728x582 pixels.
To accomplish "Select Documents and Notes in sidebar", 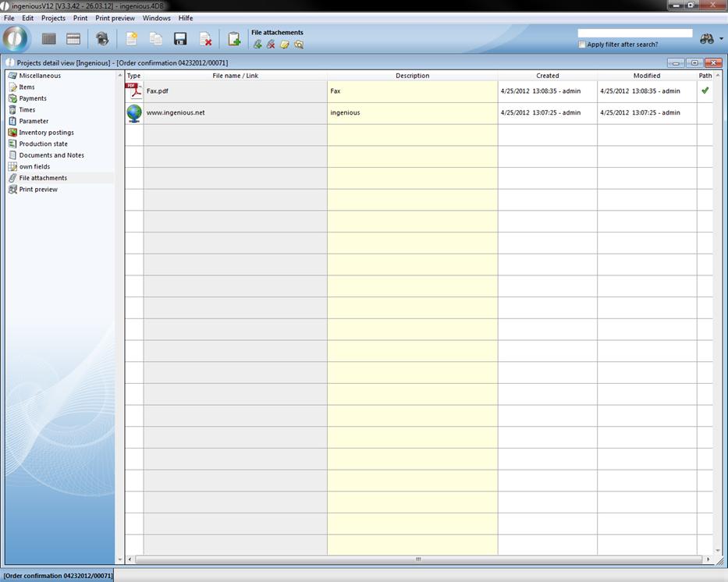I will (x=51, y=155).
